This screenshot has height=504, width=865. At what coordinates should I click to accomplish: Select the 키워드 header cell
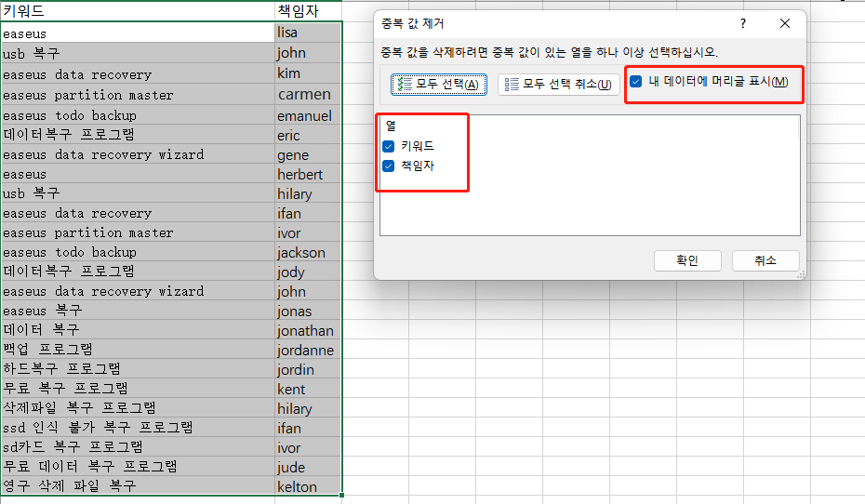pyautogui.click(x=138, y=11)
